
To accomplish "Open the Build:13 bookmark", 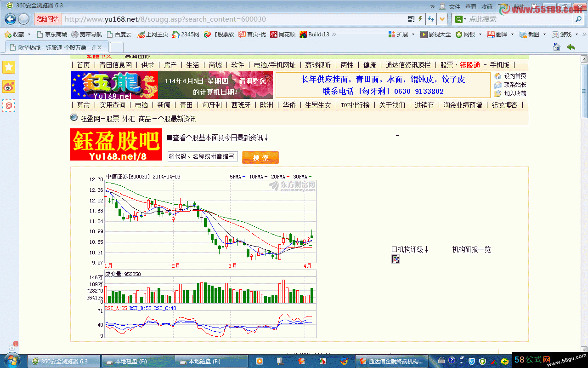I will pos(315,34).
